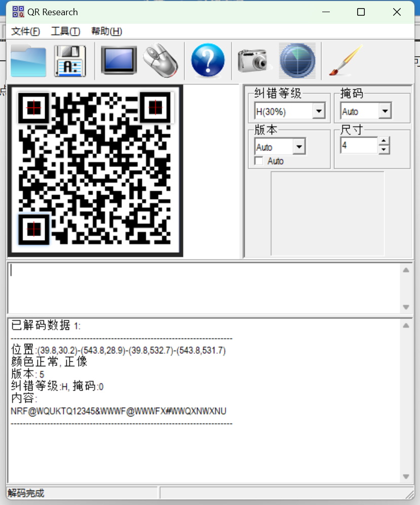
Task: Click the 位置 coordinates line
Action: pos(119,350)
